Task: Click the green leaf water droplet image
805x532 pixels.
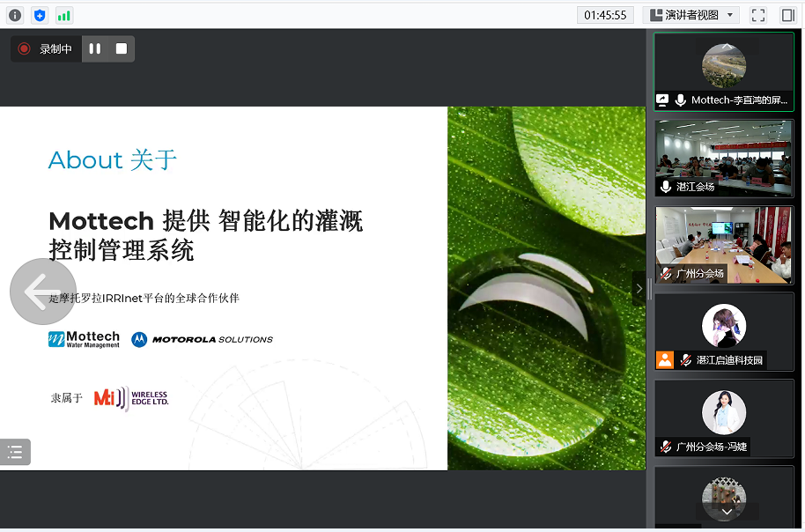Action: (x=547, y=288)
